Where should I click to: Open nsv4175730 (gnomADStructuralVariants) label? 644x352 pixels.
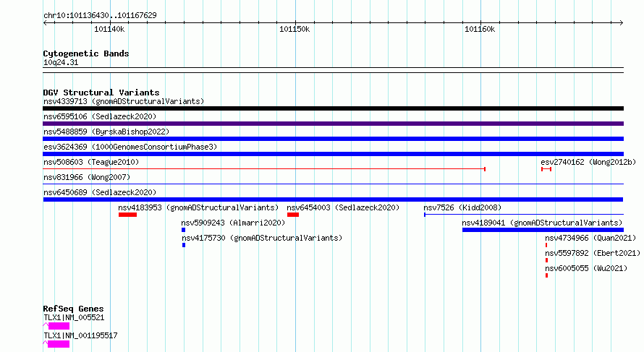pos(262,238)
